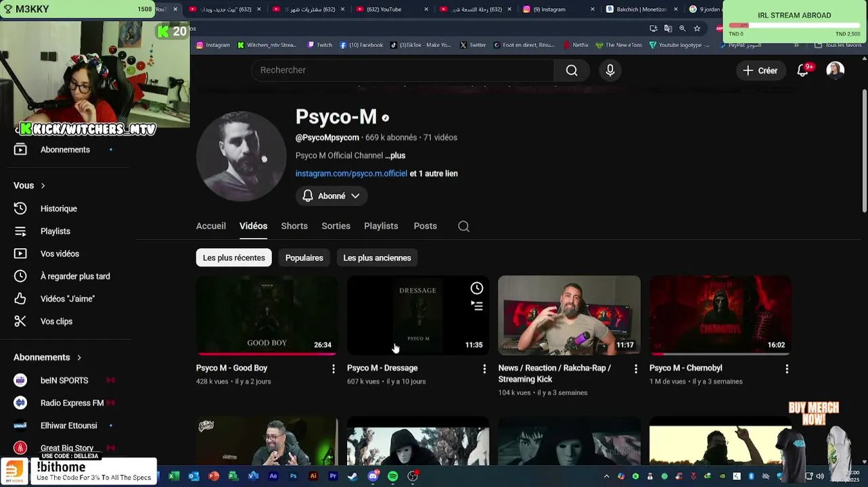Open Netflix bookmark
Viewport: 868px width, 487px height.
tap(576, 45)
